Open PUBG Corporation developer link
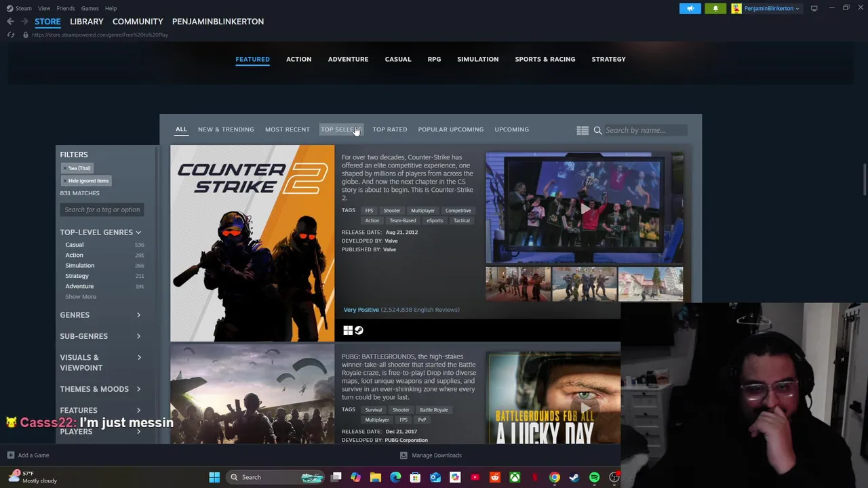Image resolution: width=868 pixels, height=488 pixels. point(406,441)
